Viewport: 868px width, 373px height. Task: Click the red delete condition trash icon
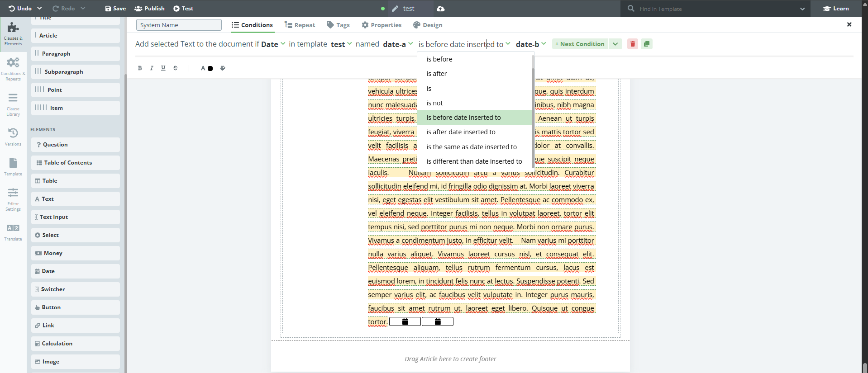click(632, 44)
